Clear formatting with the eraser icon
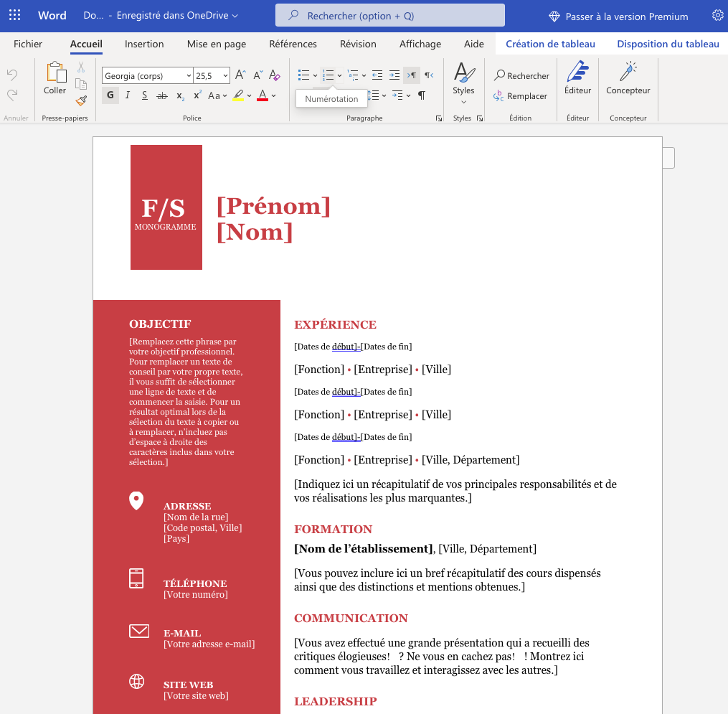Screen dimensions: 728x714 coord(275,75)
